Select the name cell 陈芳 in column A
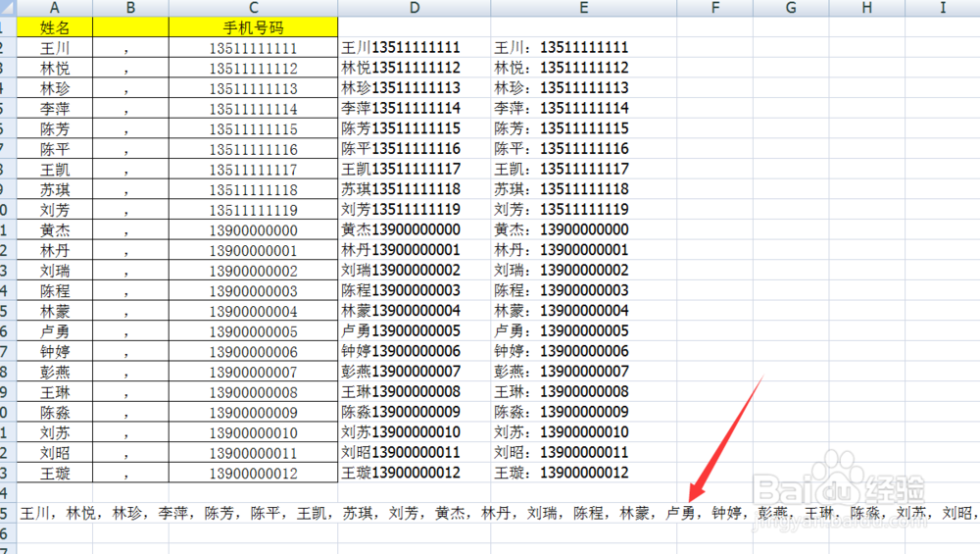This screenshot has width=980, height=554. point(54,128)
